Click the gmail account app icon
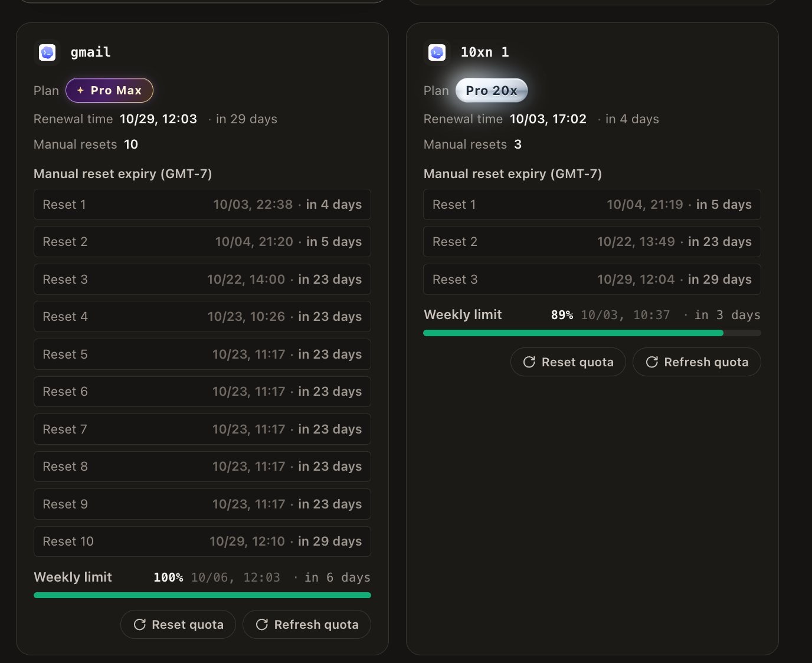 click(47, 52)
